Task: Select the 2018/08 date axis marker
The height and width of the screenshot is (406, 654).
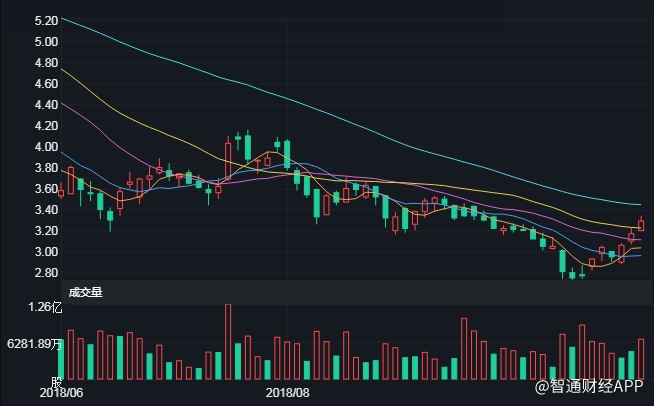Action: 288,393
